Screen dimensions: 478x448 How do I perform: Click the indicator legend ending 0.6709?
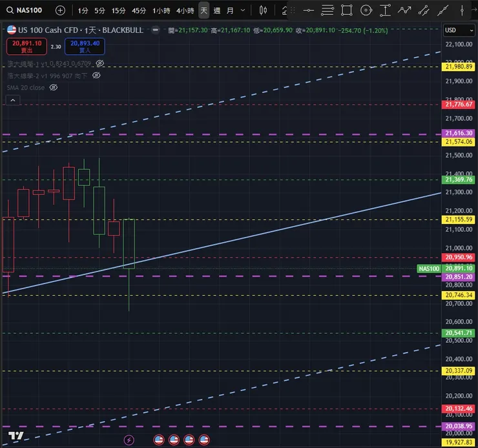point(49,63)
